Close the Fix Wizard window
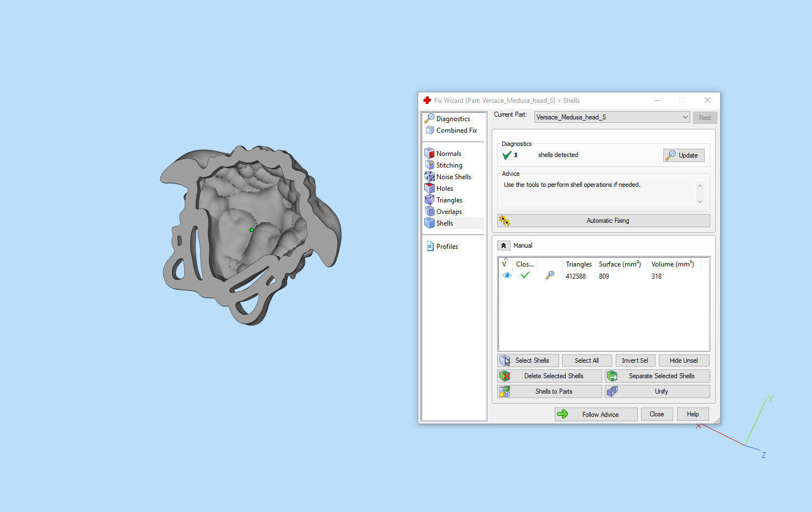This screenshot has width=812, height=512. (707, 100)
